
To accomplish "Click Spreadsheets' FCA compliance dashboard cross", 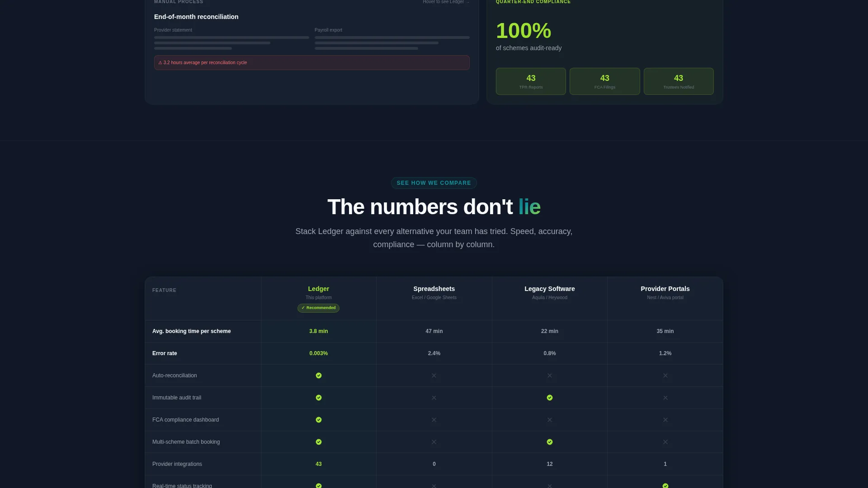I will click(434, 420).
